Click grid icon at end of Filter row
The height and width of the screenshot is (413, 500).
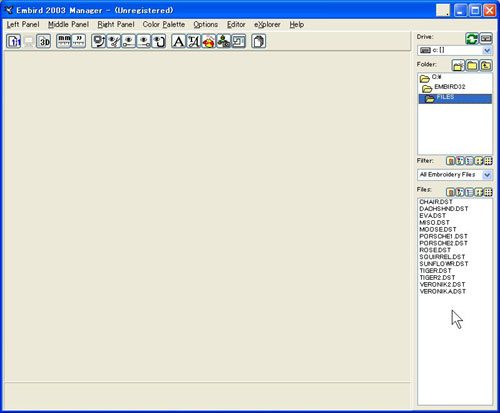[x=488, y=161]
